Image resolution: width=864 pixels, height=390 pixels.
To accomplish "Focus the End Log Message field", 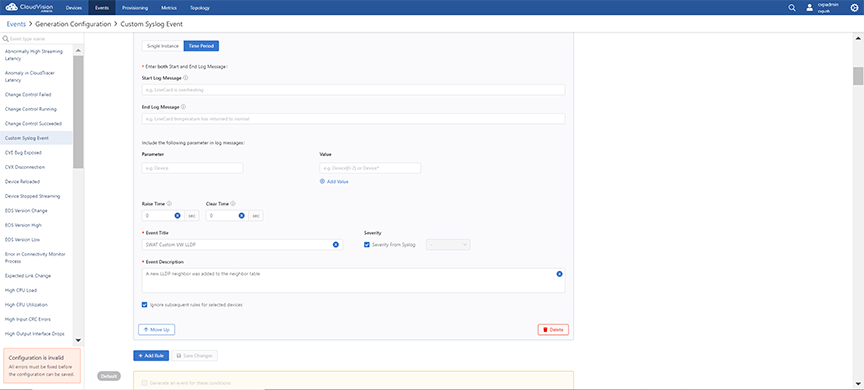I will point(353,118).
